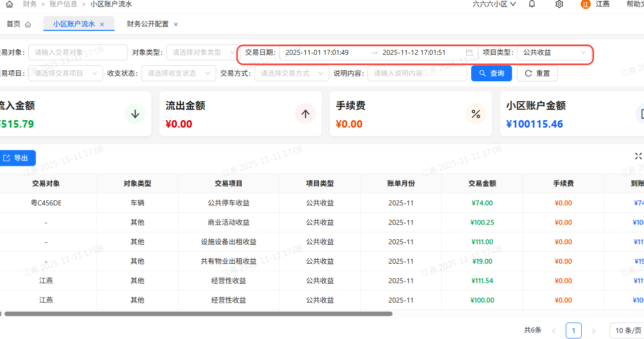
Task: Open the 收支状态 dropdown
Action: (x=178, y=73)
